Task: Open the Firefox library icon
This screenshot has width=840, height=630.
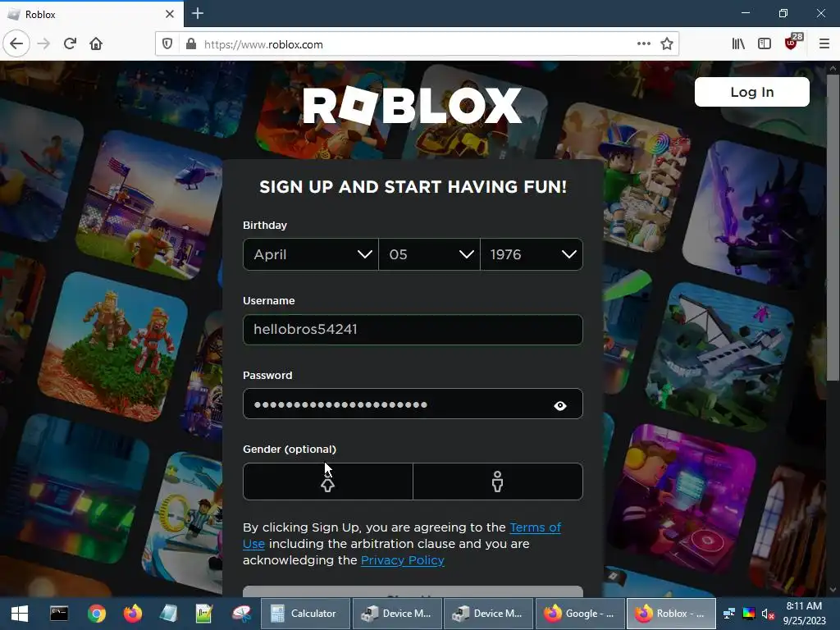Action: (738, 44)
